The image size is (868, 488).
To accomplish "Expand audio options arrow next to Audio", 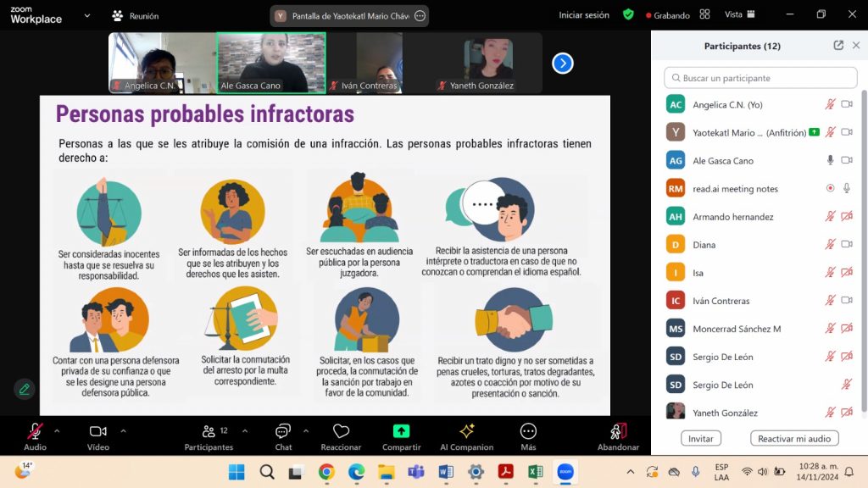I will [x=57, y=430].
